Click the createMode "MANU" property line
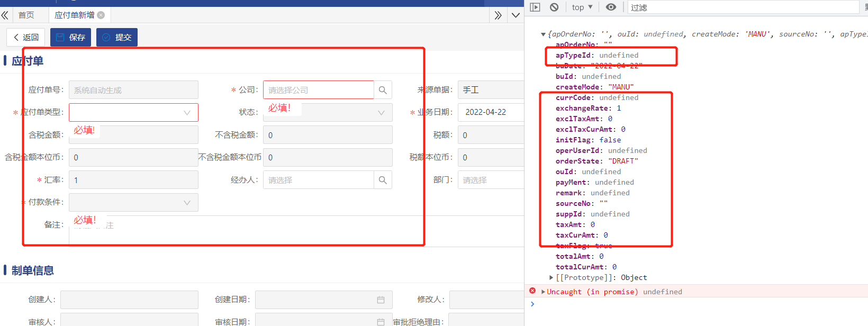This screenshot has height=326, width=868. coord(594,87)
